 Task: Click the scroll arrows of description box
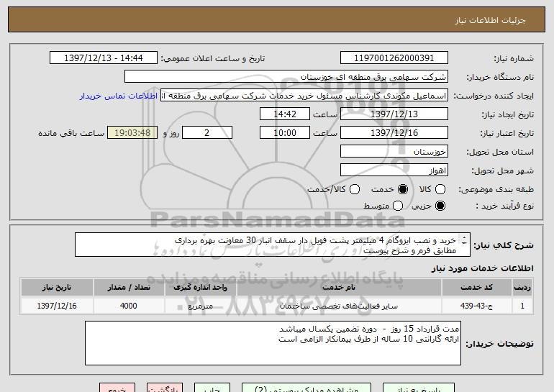[x=464, y=240]
